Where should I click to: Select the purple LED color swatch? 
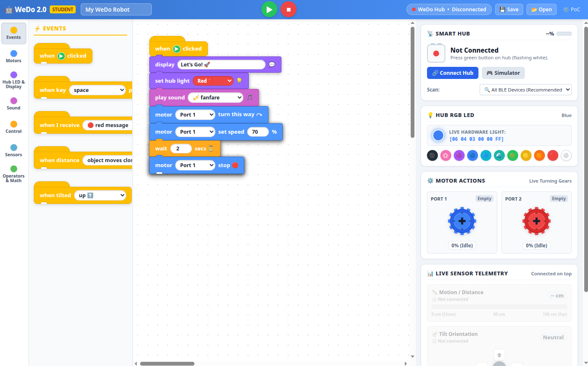[x=459, y=155]
